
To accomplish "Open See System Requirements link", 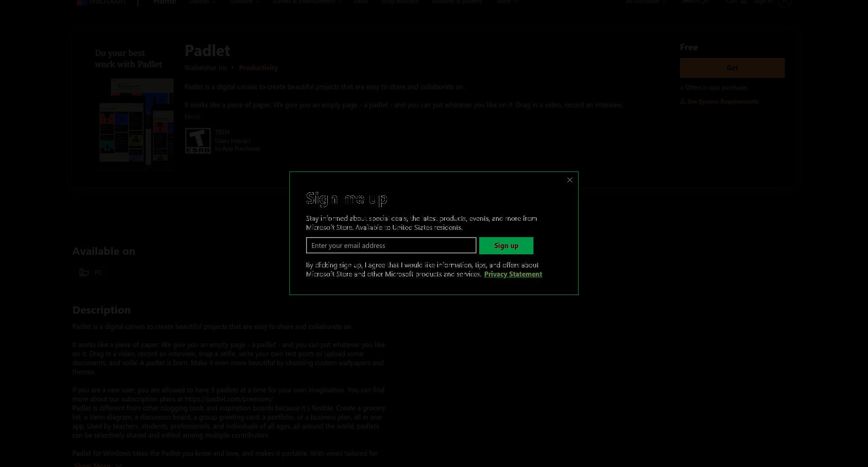I will click(x=723, y=101).
